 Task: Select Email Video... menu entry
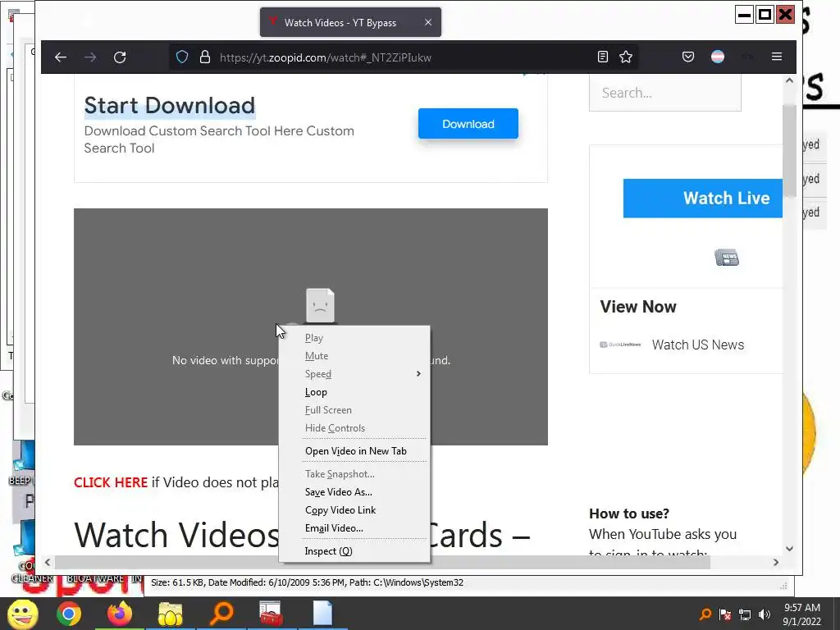click(354, 528)
